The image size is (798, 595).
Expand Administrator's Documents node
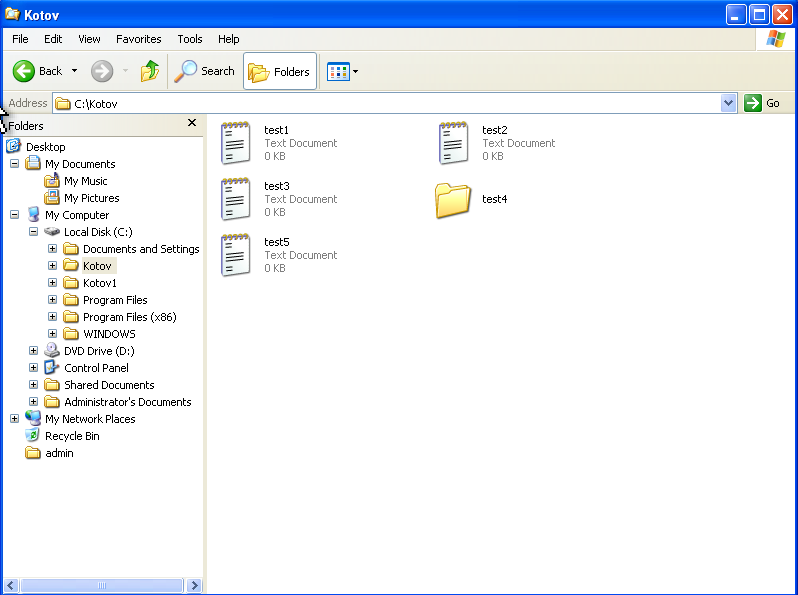coord(33,402)
